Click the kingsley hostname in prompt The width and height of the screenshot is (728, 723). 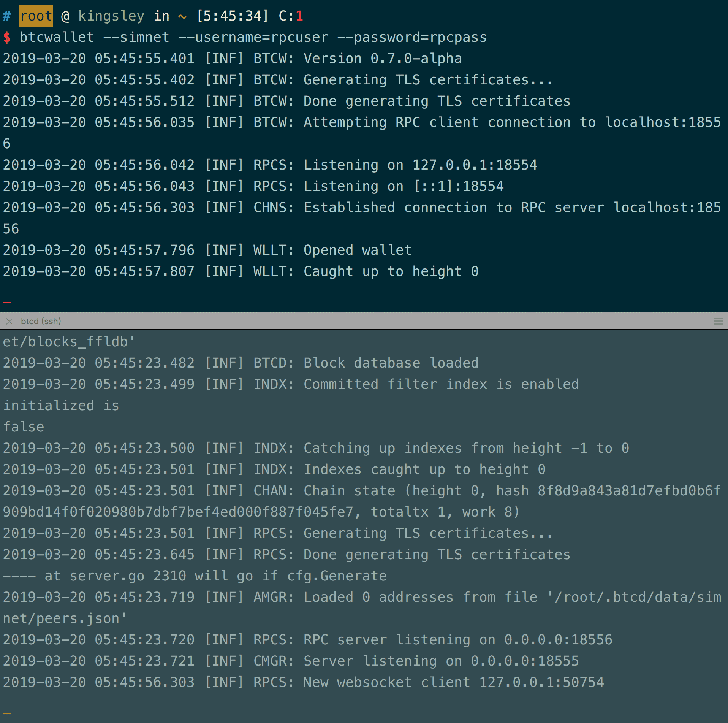click(x=111, y=16)
